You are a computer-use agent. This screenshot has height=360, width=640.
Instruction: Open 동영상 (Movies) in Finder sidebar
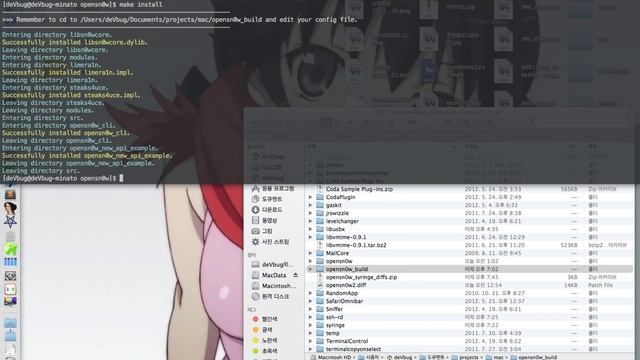pyautogui.click(x=264, y=220)
